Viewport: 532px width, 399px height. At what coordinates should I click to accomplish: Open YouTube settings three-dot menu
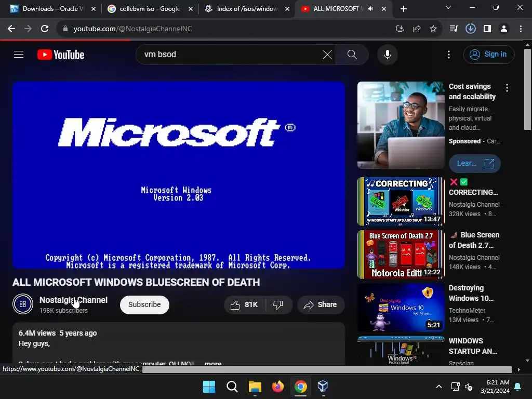point(448,54)
